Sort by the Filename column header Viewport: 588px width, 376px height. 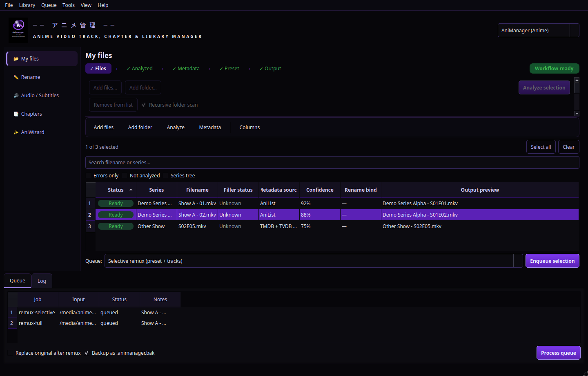click(197, 190)
